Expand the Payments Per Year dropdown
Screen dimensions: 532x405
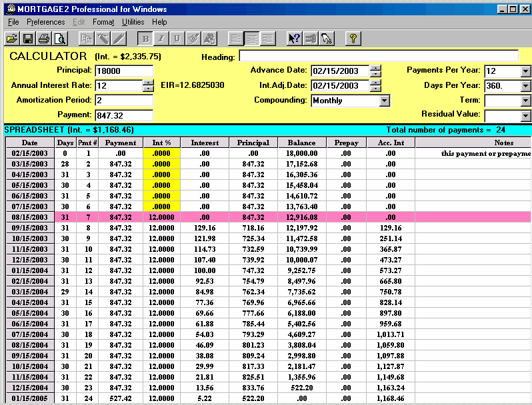point(525,71)
